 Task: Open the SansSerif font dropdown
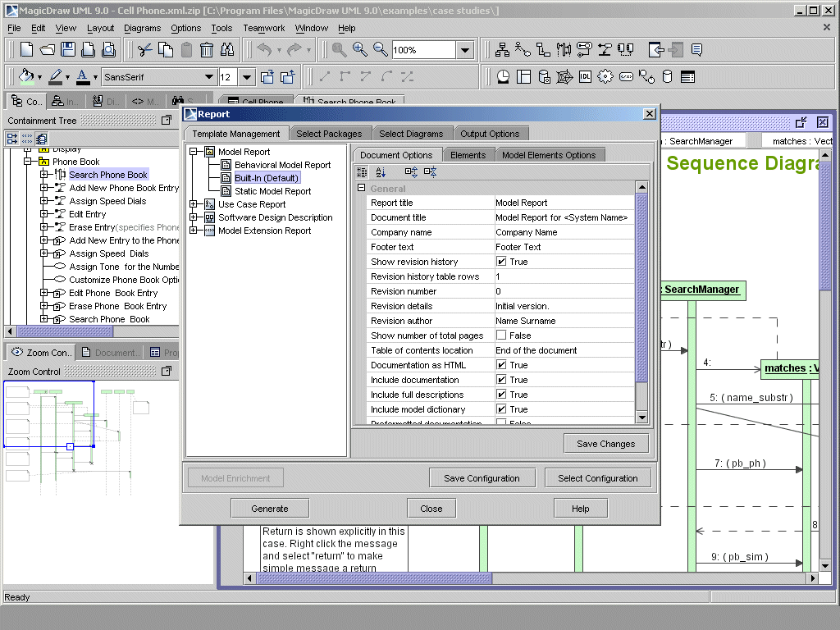coord(209,77)
